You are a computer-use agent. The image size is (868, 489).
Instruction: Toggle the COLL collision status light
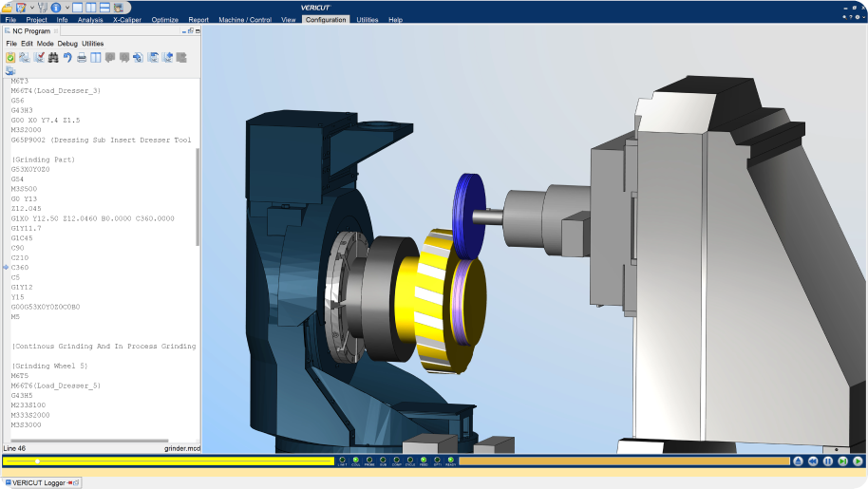(355, 461)
